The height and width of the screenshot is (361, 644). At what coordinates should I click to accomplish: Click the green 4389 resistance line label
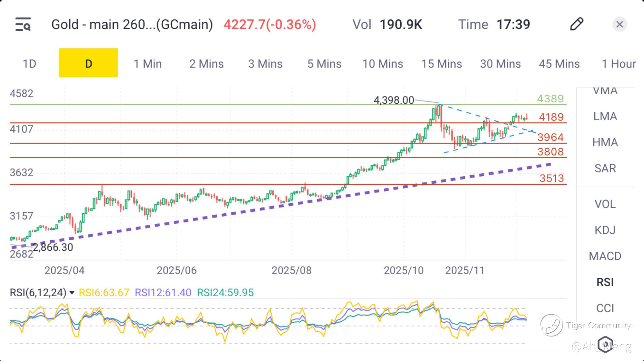click(x=550, y=99)
